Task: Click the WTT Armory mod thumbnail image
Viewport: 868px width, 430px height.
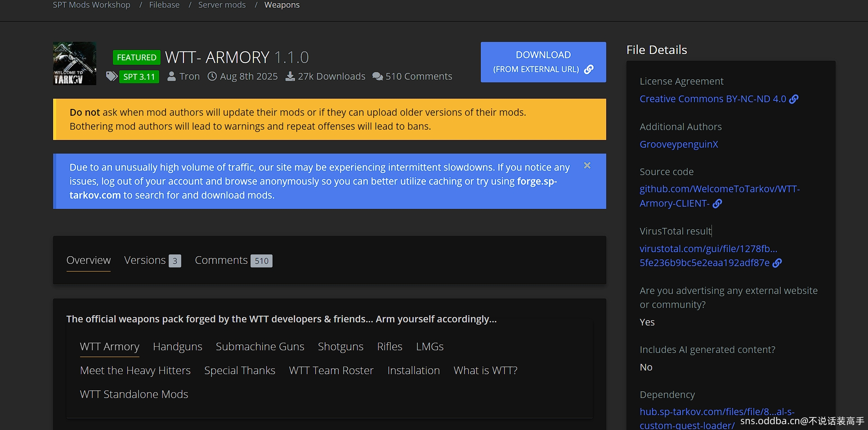Action: 75,63
